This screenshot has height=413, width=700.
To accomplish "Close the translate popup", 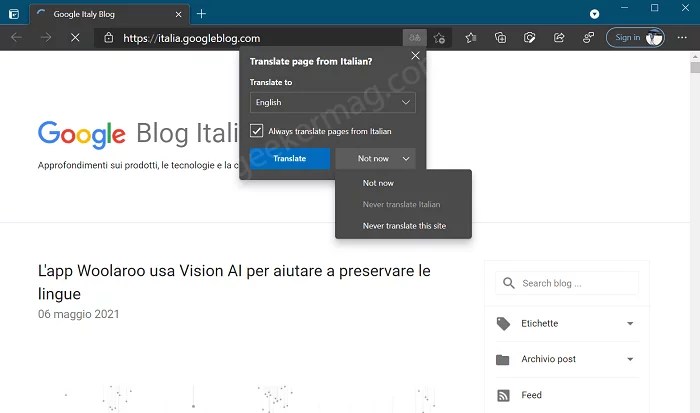I will (x=415, y=55).
